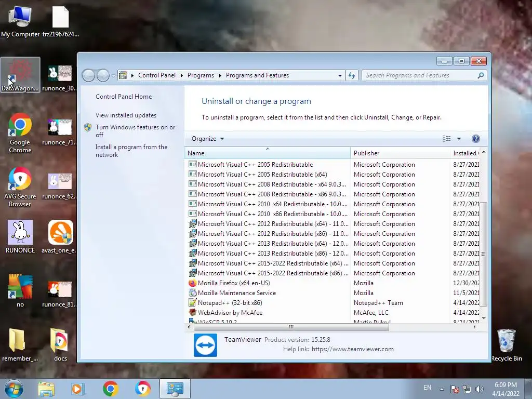This screenshot has height=399, width=532.
Task: Launch AVG Secure Browser desktop shortcut
Action: click(20, 187)
